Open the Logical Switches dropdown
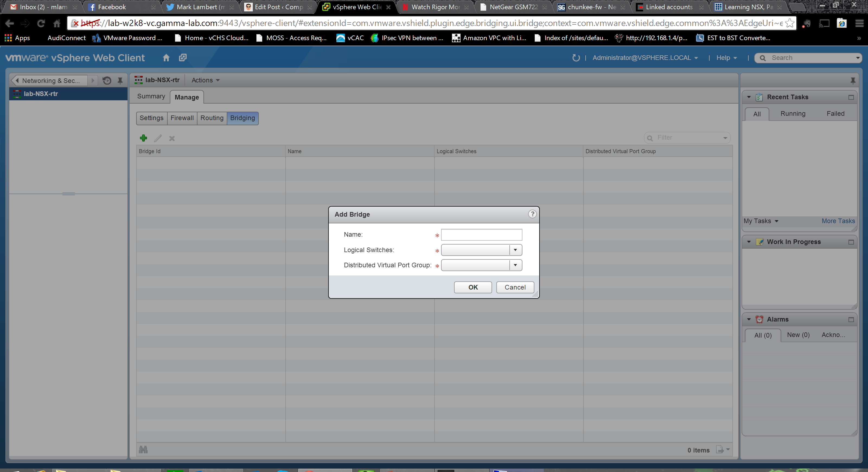The image size is (868, 472). tap(515, 250)
